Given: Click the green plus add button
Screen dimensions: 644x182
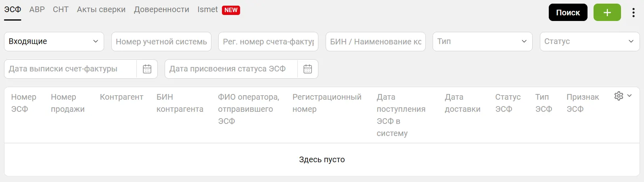Looking at the screenshot, I should click(607, 13).
